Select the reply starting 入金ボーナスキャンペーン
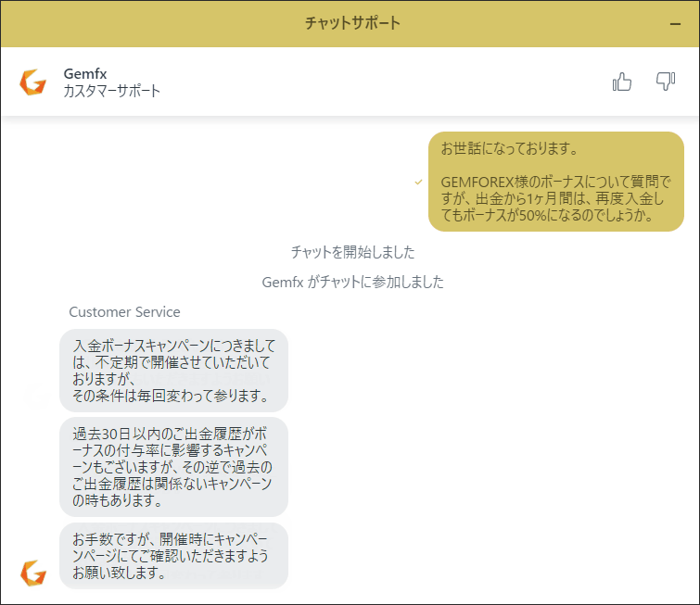The width and height of the screenshot is (700, 605). tap(173, 371)
